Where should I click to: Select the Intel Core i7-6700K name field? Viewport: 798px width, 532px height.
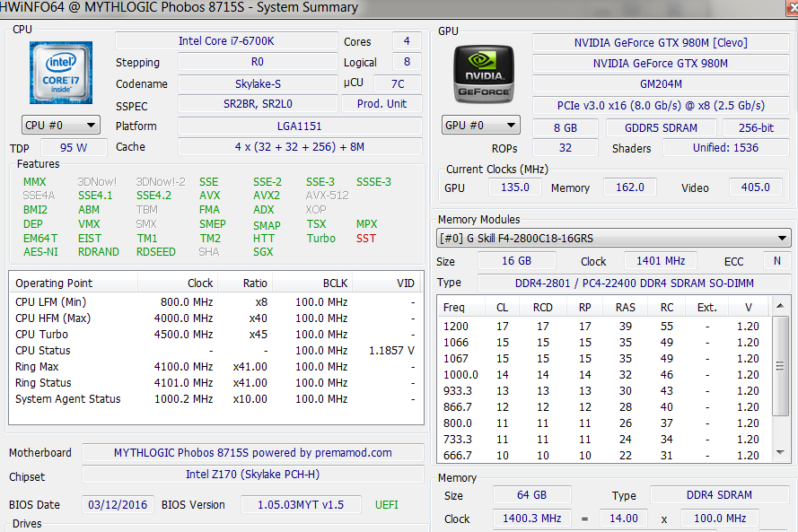(x=226, y=41)
